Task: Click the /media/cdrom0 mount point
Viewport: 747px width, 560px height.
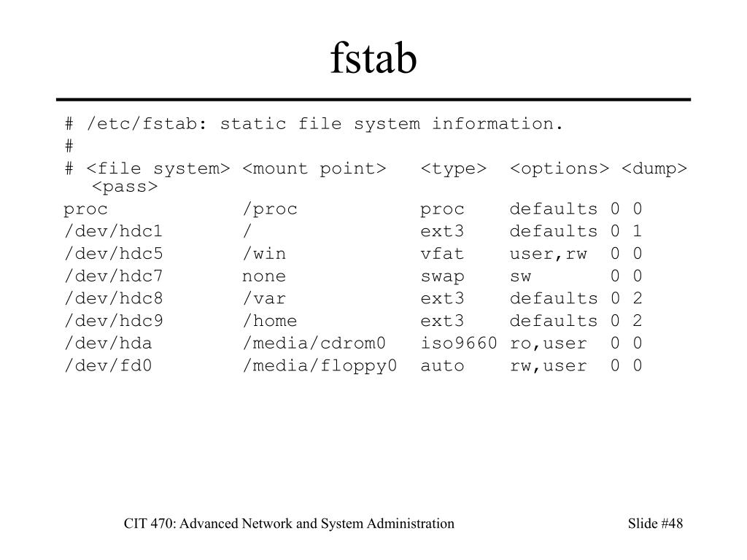Action: (314, 343)
